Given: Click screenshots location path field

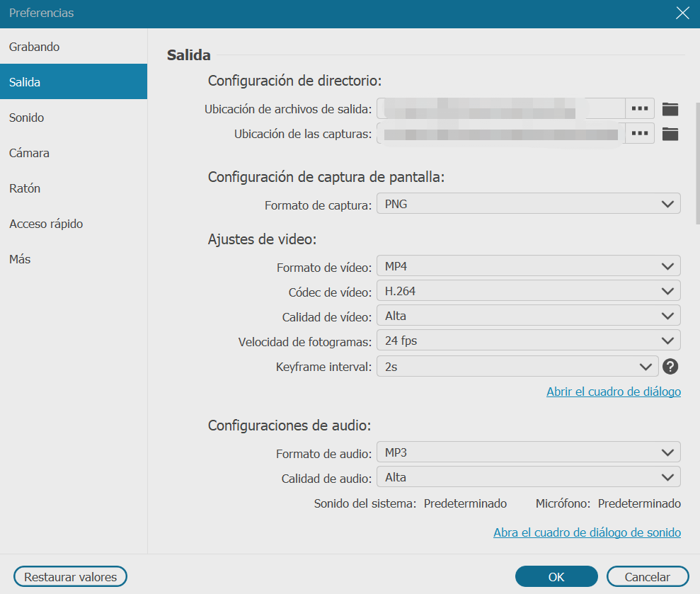Looking at the screenshot, I should 501,133.
